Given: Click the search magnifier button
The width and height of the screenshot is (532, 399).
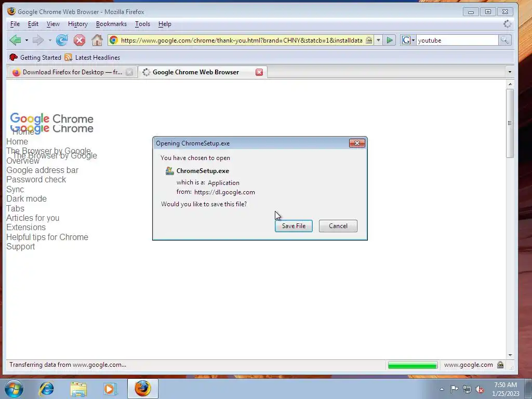Looking at the screenshot, I should (504, 41).
